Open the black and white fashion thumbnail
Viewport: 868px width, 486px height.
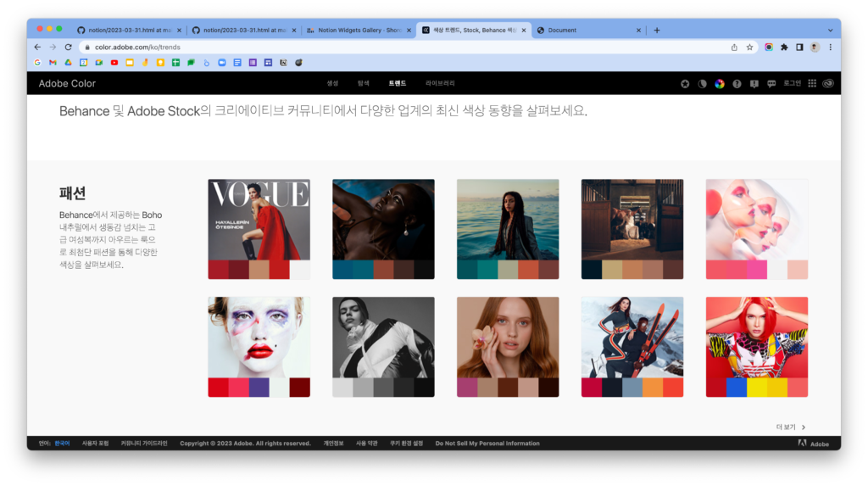click(x=383, y=338)
